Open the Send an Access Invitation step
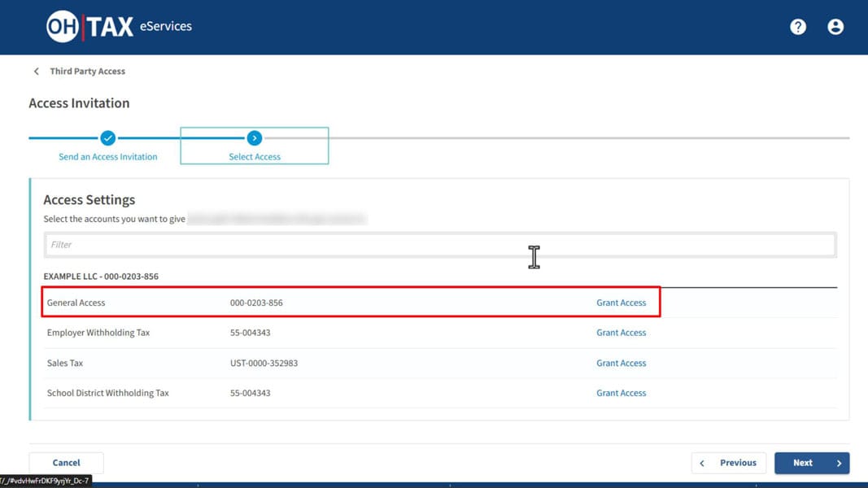868x488 pixels. click(108, 157)
